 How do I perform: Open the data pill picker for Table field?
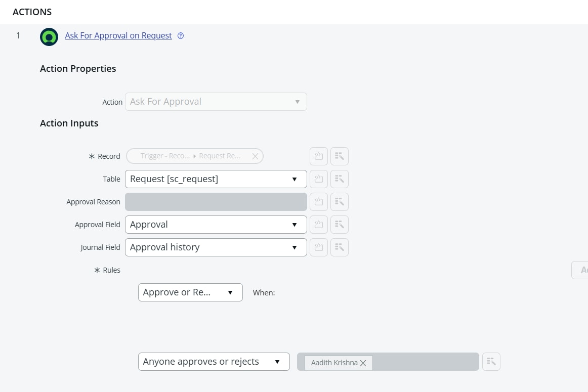(340, 179)
